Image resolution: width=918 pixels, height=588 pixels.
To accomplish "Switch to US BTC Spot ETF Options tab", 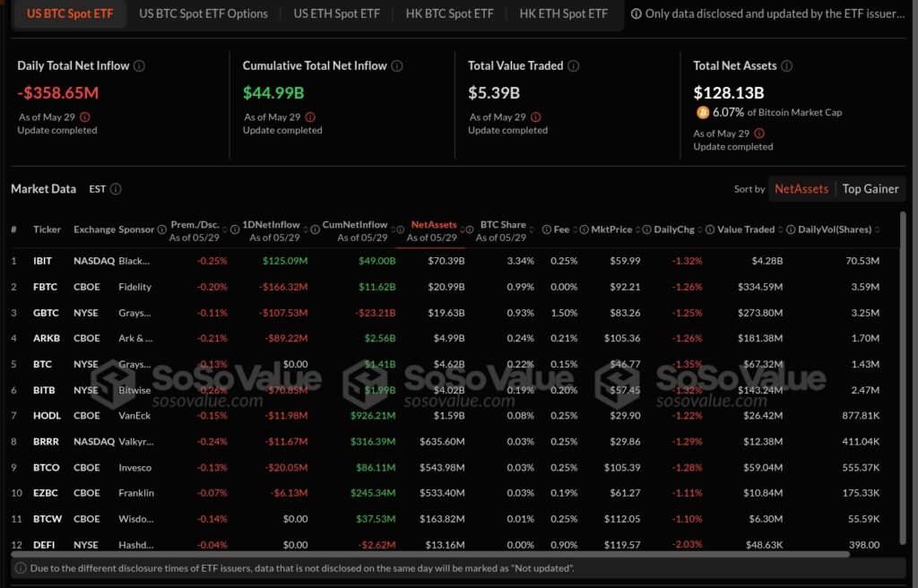I will tap(204, 13).
